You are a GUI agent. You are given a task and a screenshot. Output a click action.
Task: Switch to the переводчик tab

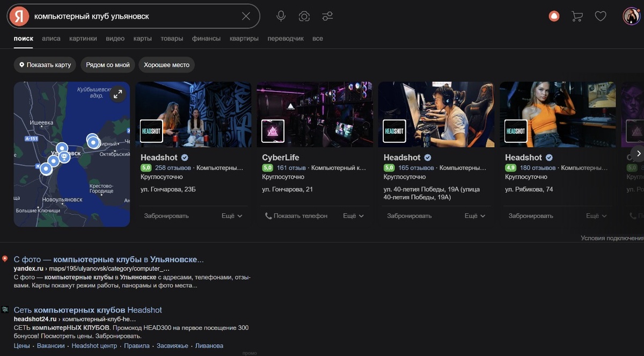coord(286,39)
